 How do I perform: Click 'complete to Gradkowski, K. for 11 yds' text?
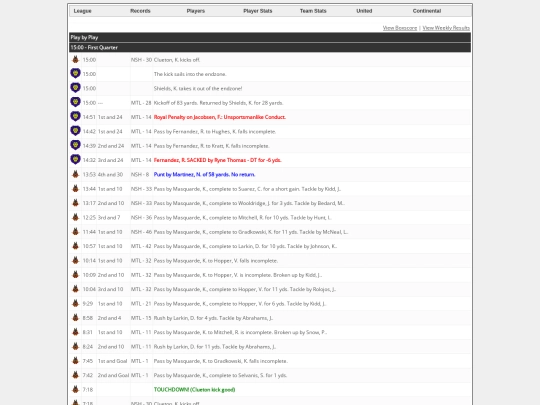pos(251,232)
